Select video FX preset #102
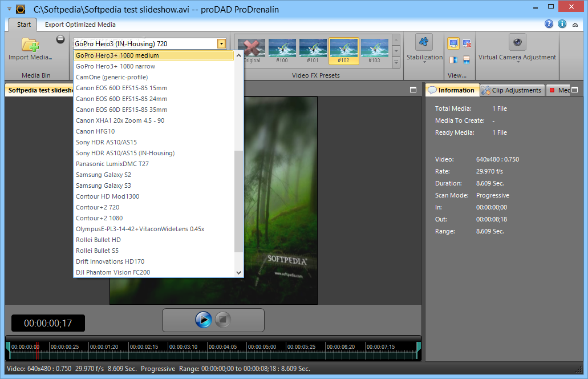588x379 pixels. [343, 51]
